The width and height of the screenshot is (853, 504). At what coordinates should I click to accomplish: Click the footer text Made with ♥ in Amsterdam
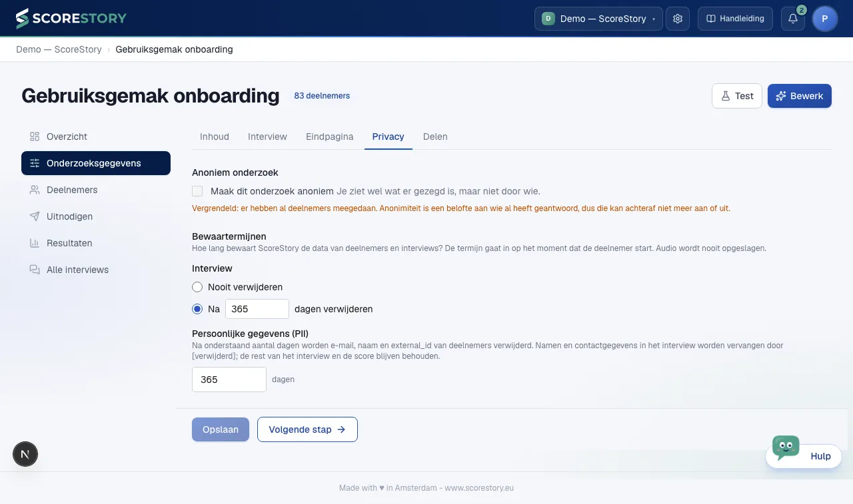[388, 488]
